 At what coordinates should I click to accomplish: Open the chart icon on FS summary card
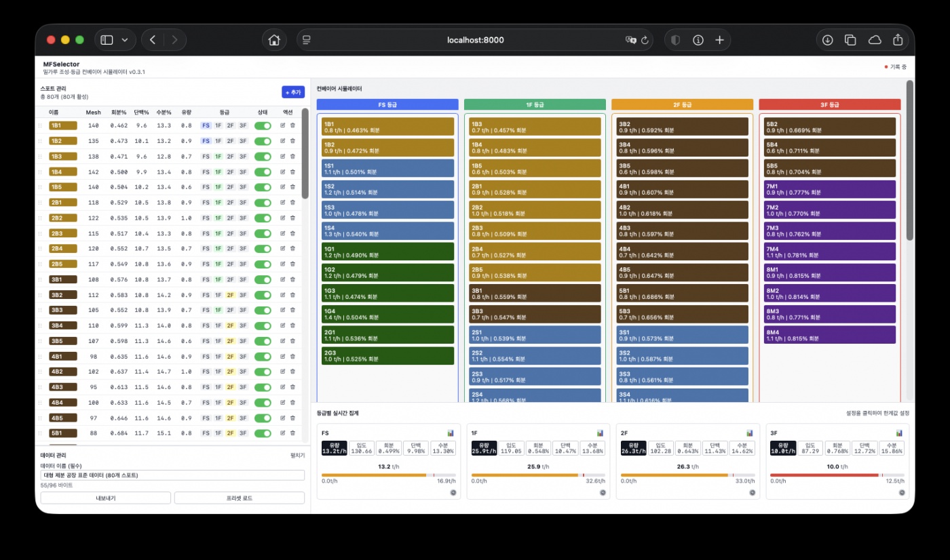click(451, 433)
